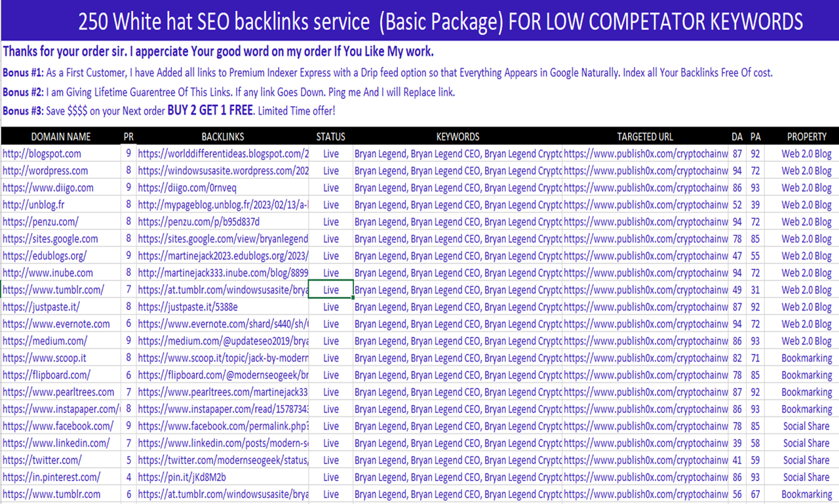The height and width of the screenshot is (504, 839).
Task: Click the https://justpaste.it/ domain link
Action: 41,307
